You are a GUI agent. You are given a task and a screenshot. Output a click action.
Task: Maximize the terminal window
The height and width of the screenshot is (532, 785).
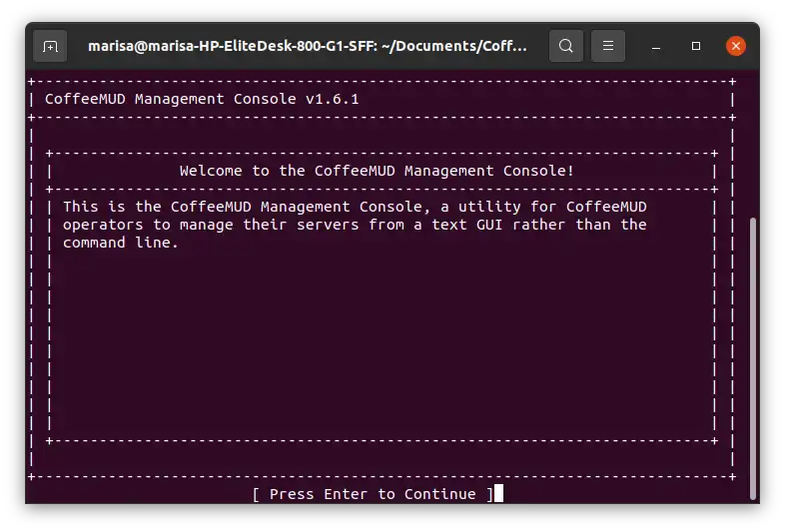pos(696,46)
